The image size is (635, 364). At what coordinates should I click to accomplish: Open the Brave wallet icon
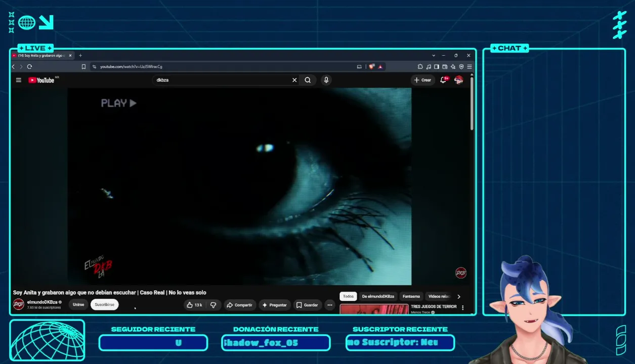point(445,66)
